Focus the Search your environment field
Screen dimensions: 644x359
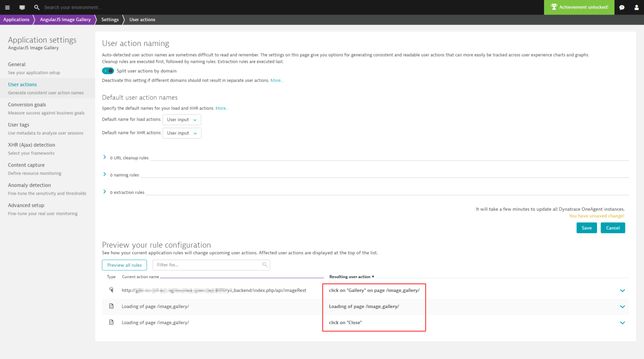pos(73,7)
